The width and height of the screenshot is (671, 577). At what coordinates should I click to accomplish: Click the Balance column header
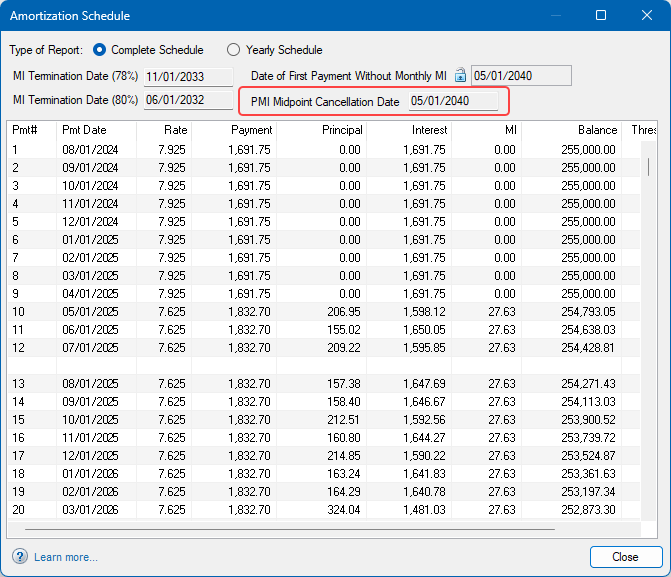597,130
